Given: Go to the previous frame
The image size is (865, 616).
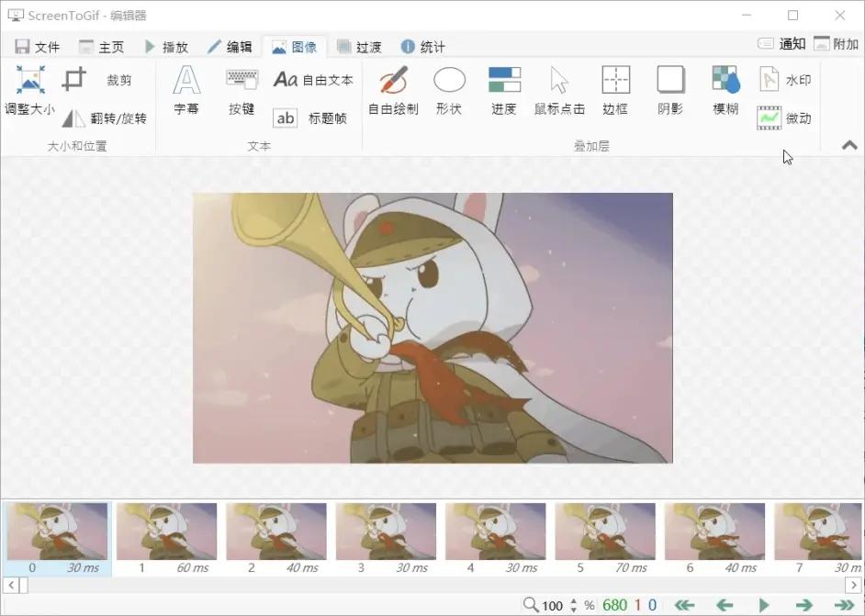Looking at the screenshot, I should coord(725,605).
